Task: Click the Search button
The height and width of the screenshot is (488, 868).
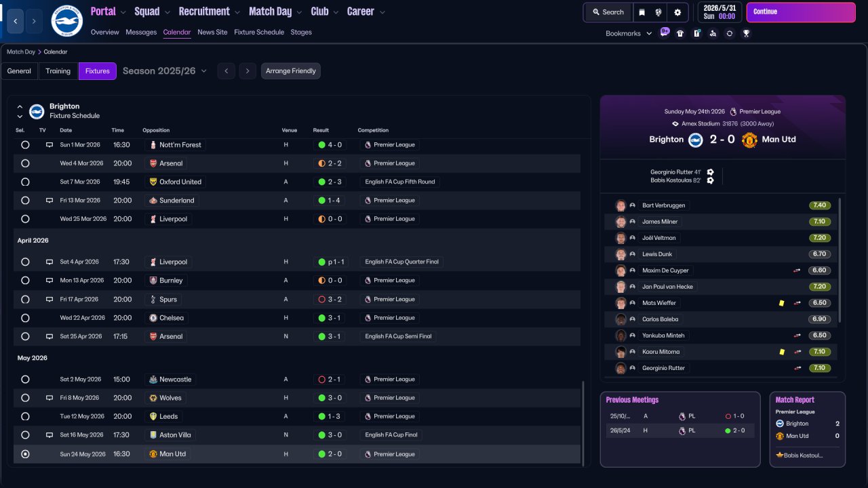Action: (x=608, y=12)
